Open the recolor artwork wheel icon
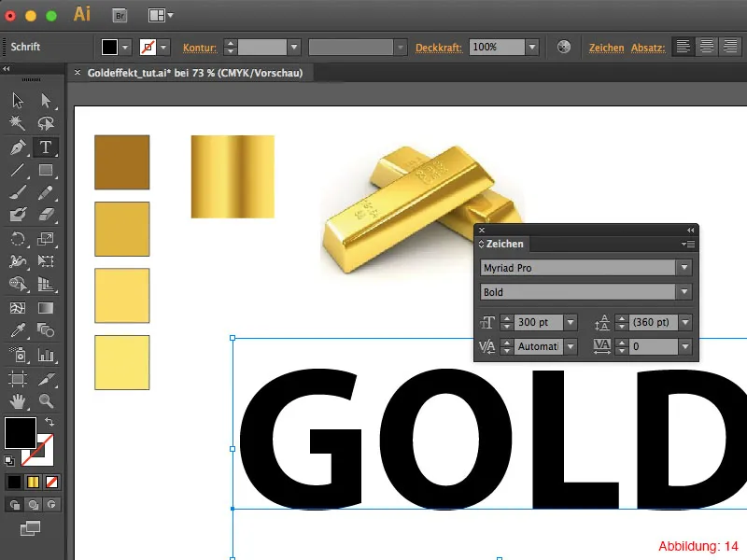The height and width of the screenshot is (560, 747). [564, 47]
